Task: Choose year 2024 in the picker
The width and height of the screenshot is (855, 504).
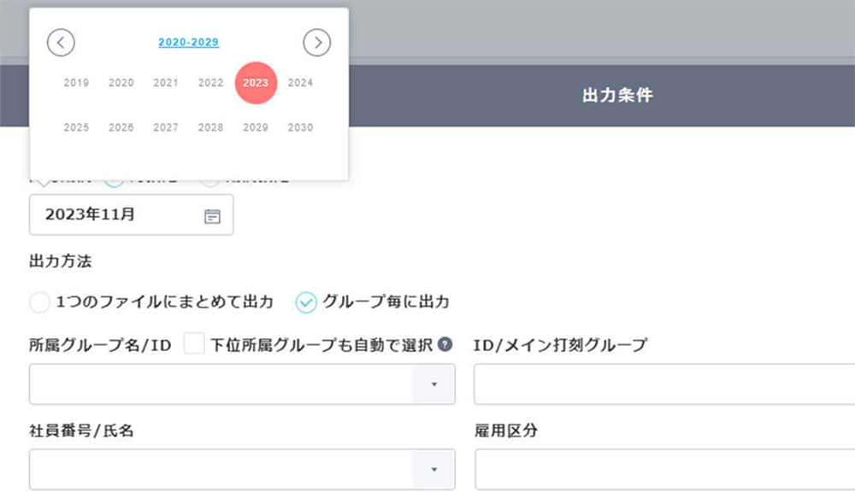Action: click(300, 83)
